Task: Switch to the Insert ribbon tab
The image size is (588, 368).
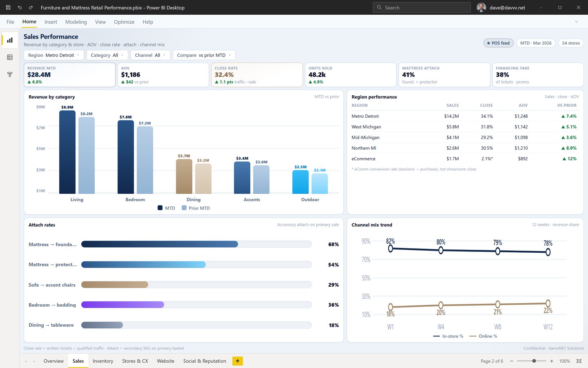Action: pyautogui.click(x=51, y=22)
